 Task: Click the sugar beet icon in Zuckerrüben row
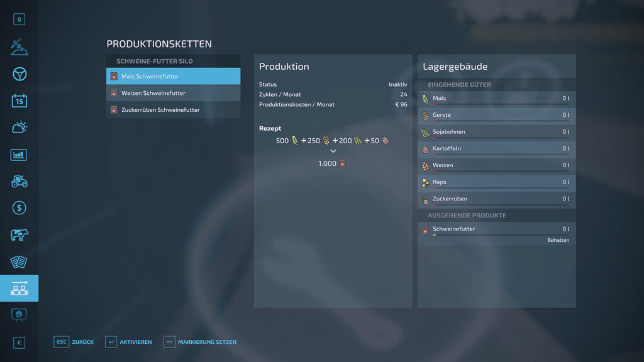point(425,199)
